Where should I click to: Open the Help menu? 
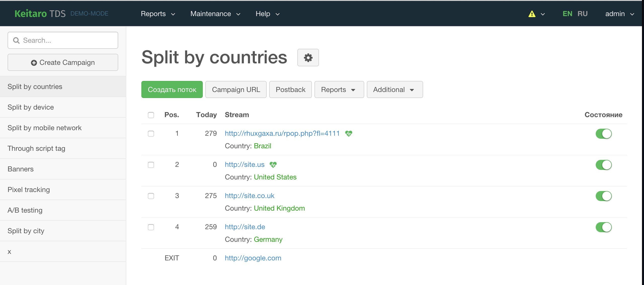[267, 14]
